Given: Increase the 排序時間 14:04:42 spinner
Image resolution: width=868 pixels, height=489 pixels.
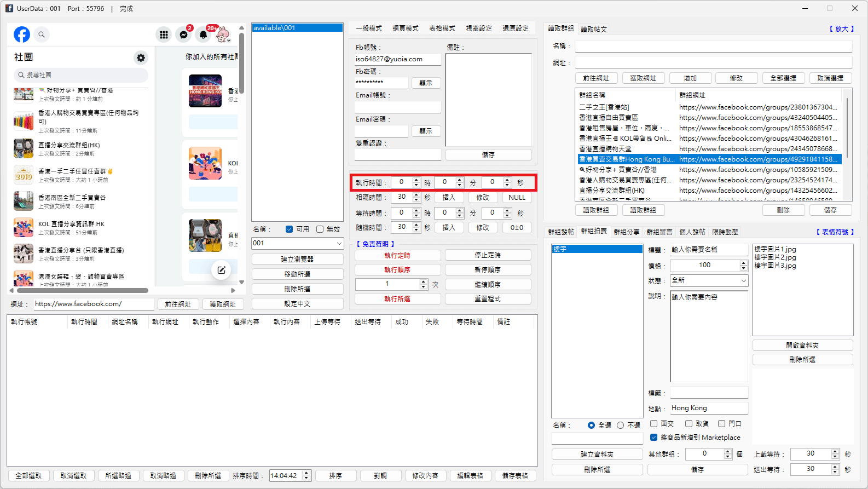Looking at the screenshot, I should tap(306, 473).
